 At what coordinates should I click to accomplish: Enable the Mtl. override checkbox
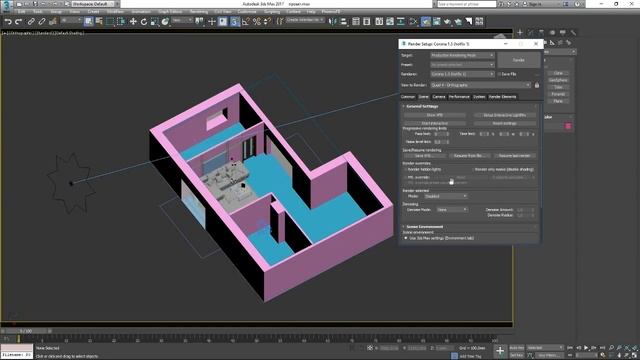coord(406,178)
